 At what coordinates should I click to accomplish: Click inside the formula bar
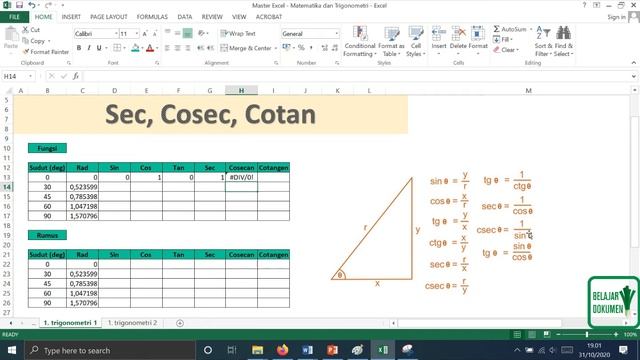click(356, 76)
